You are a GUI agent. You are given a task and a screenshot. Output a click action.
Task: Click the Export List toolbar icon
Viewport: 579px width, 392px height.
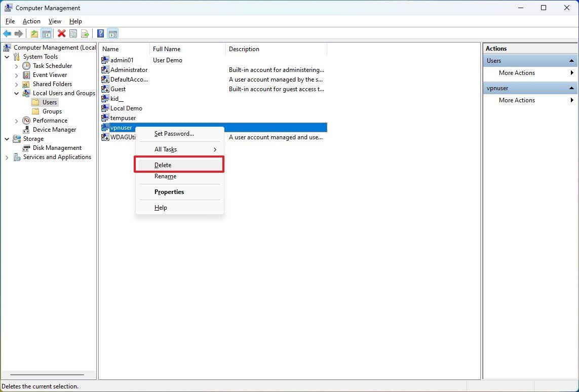(86, 33)
